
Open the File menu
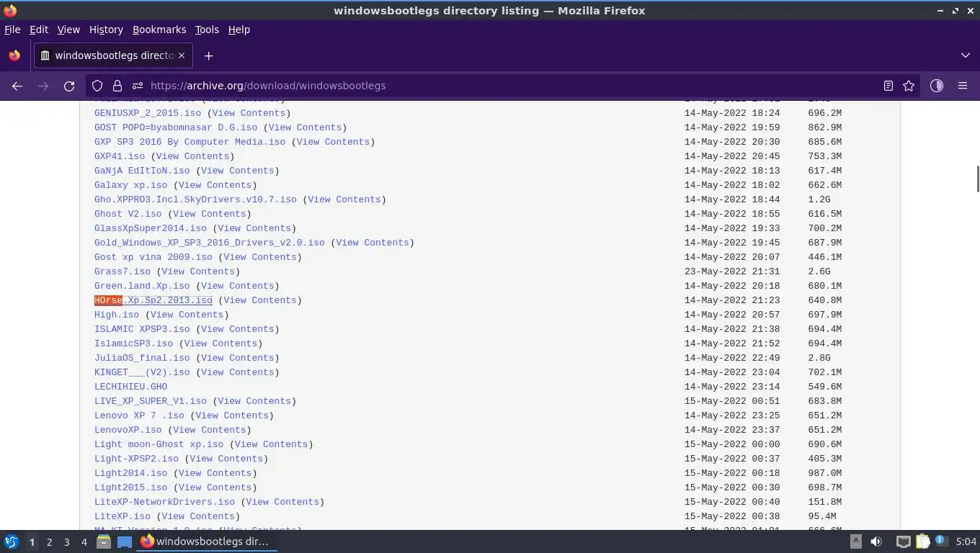coord(12,30)
